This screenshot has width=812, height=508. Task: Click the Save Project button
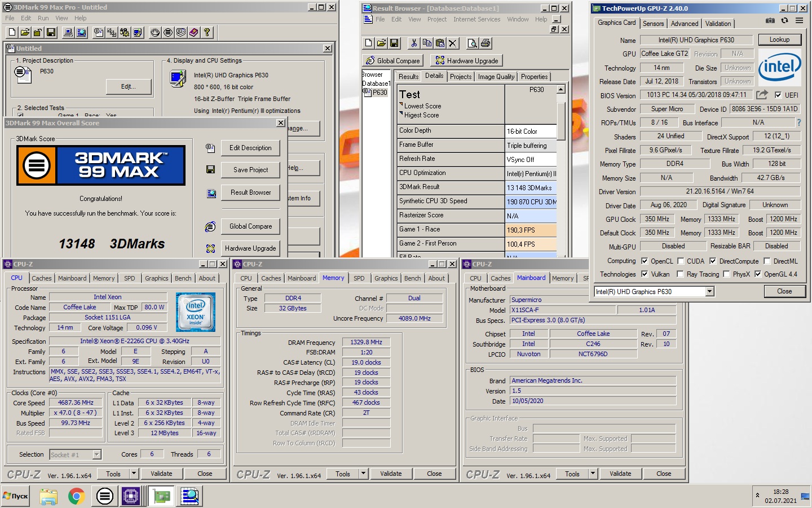click(250, 170)
